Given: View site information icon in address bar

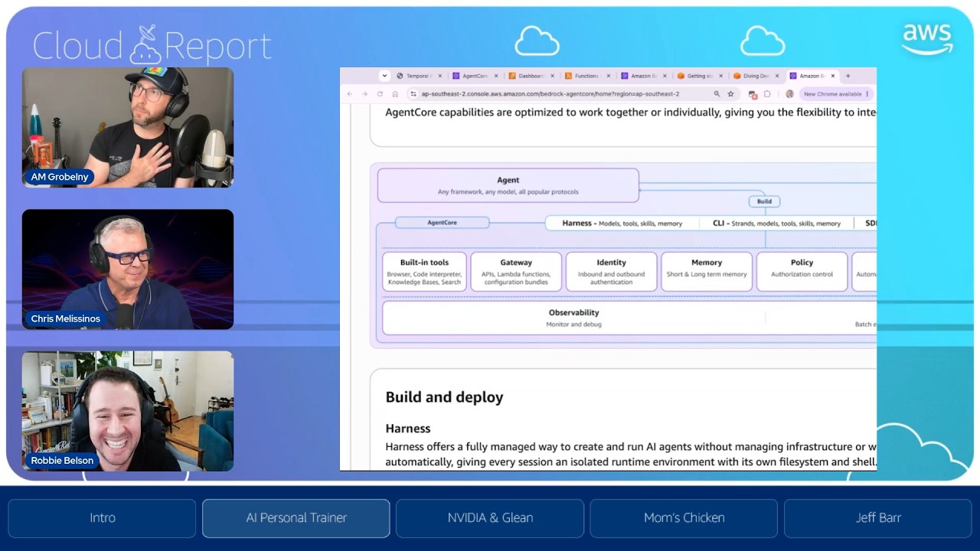Looking at the screenshot, I should 413,94.
